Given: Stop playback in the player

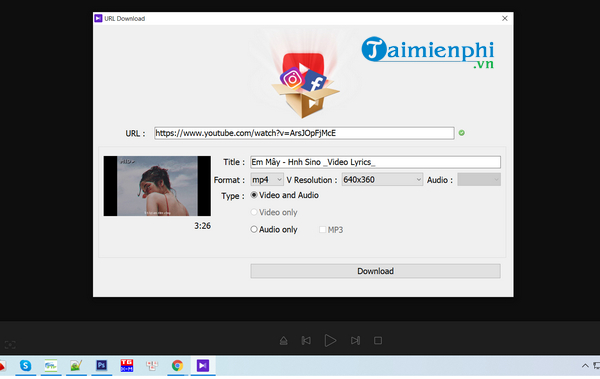Looking at the screenshot, I should [x=378, y=340].
